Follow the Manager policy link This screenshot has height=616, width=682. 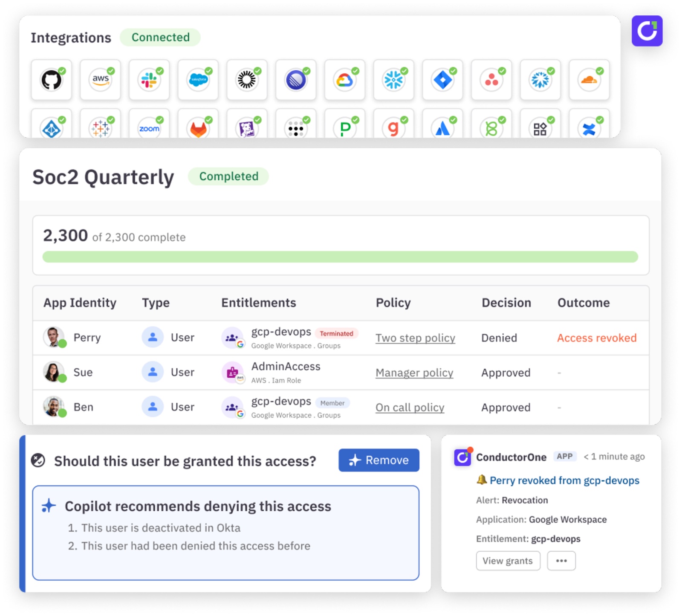414,373
